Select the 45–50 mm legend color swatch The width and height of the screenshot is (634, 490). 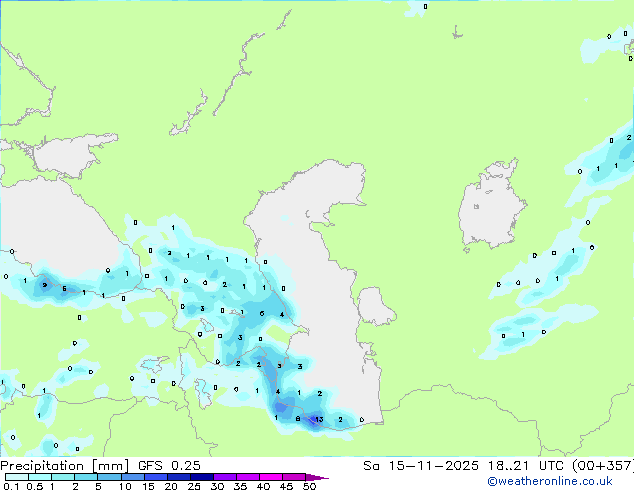click(x=294, y=477)
